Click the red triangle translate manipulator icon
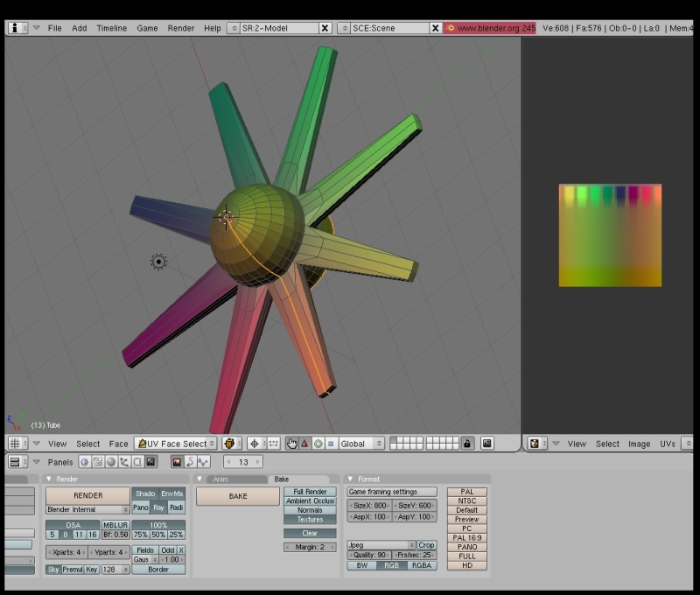 click(x=304, y=444)
